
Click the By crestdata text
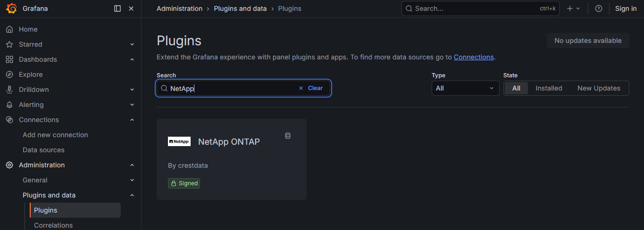pos(188,165)
